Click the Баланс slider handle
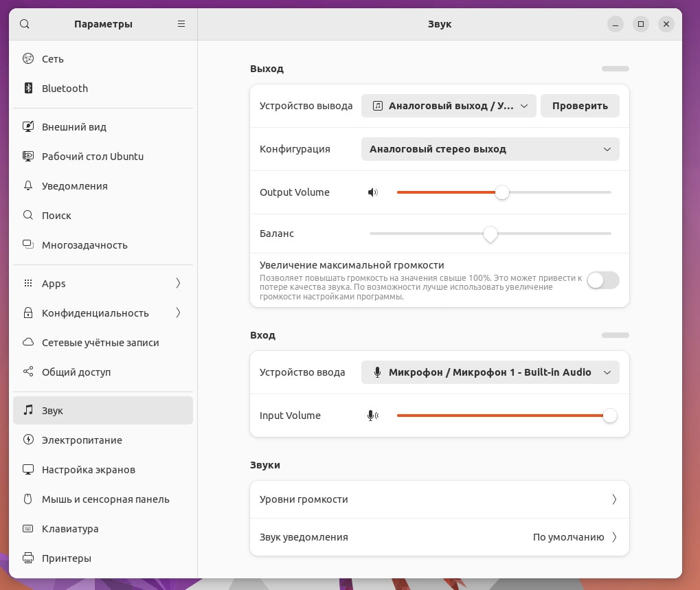 click(x=490, y=234)
